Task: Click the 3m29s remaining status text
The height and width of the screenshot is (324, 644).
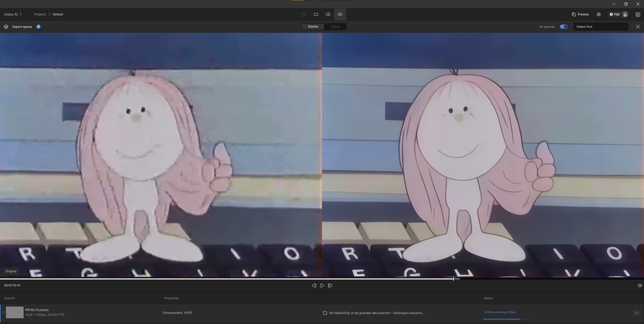Action: [x=500, y=312]
